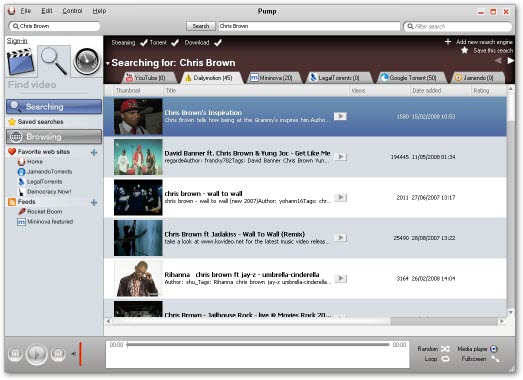Click the Filter search input field
The height and width of the screenshot is (380, 523).
(458, 26)
